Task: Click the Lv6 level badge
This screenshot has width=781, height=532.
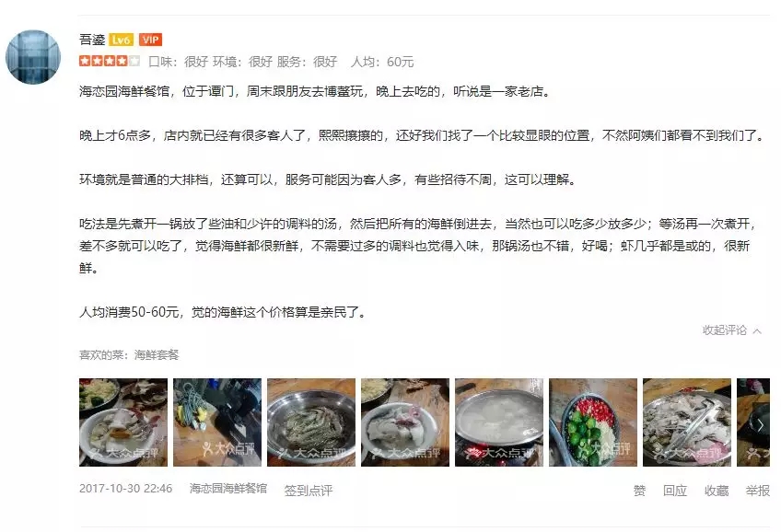Action: coord(121,40)
